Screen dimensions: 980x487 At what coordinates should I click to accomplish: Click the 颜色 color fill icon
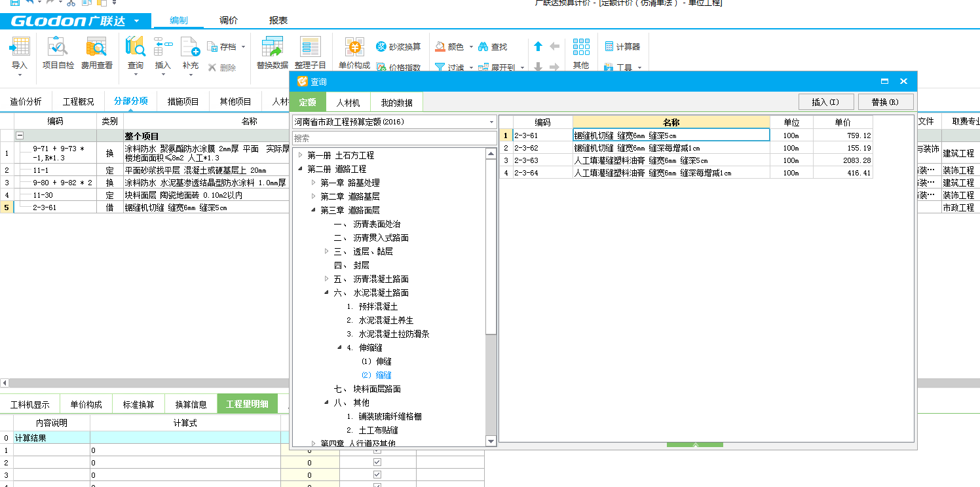(440, 47)
